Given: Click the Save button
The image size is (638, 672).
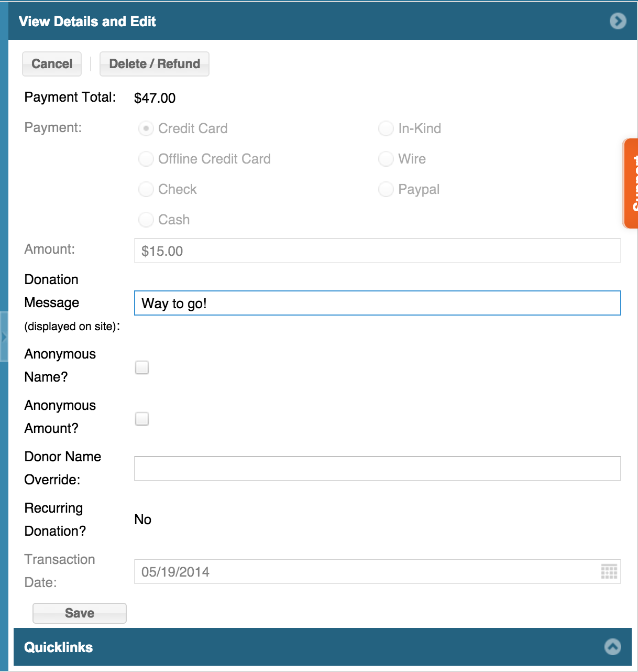Looking at the screenshot, I should tap(80, 613).
